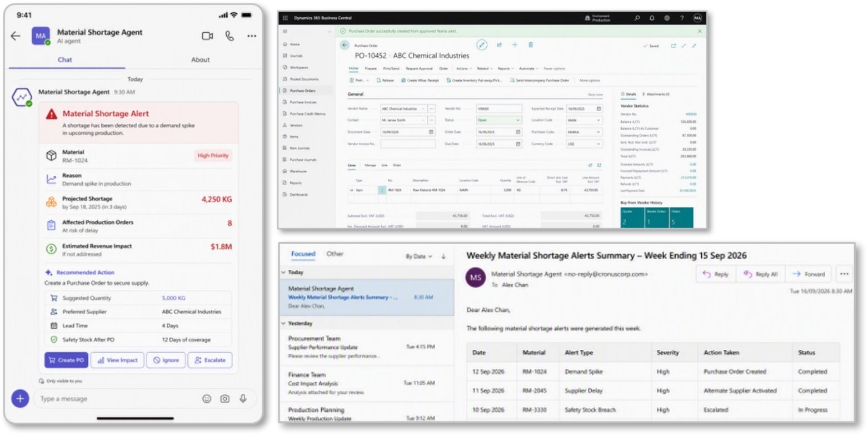Start a video call with Material Shortage Agent
The height and width of the screenshot is (435, 868).
pyautogui.click(x=207, y=36)
